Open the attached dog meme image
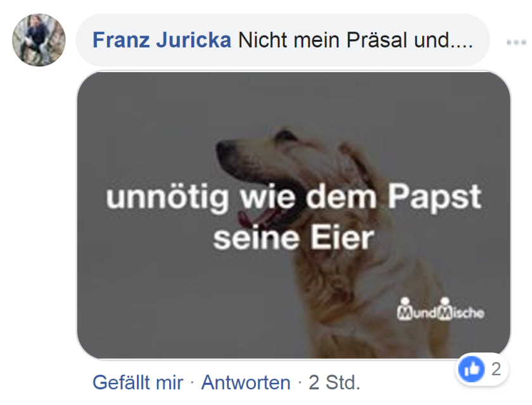 (x=293, y=215)
